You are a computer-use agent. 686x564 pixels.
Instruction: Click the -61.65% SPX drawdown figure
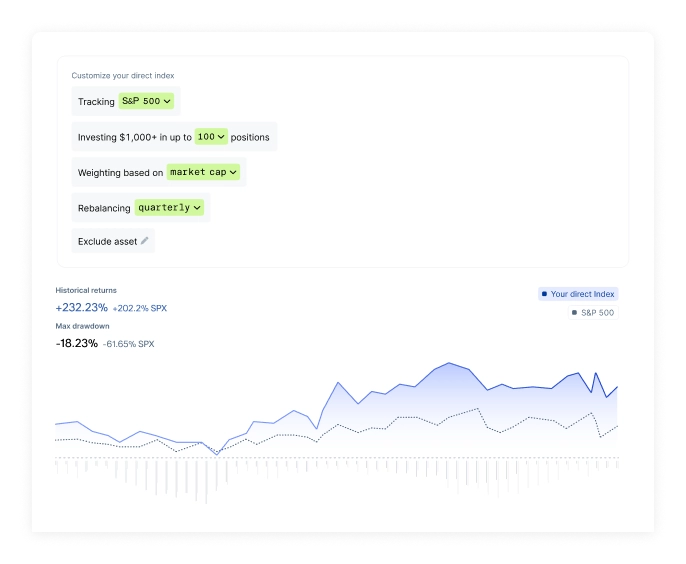[x=129, y=344]
